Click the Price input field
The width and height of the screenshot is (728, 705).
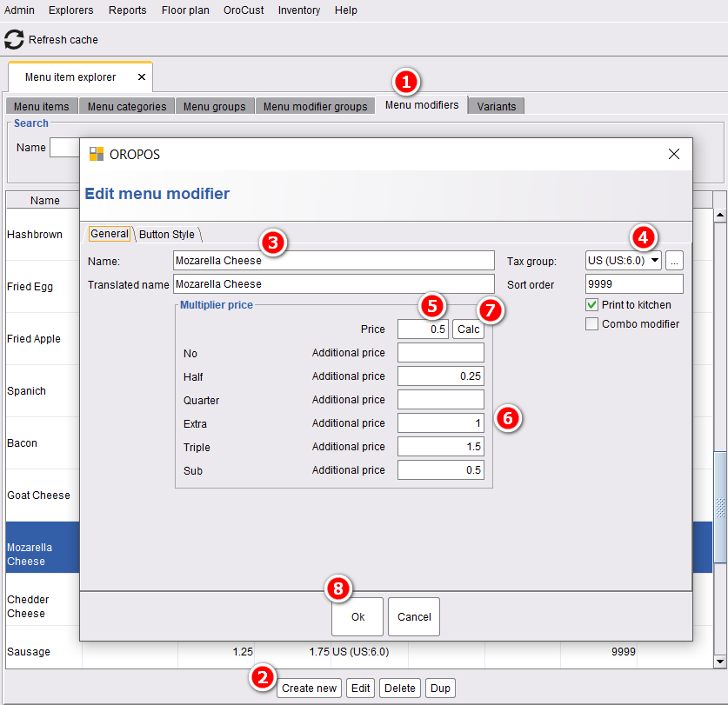[423, 329]
